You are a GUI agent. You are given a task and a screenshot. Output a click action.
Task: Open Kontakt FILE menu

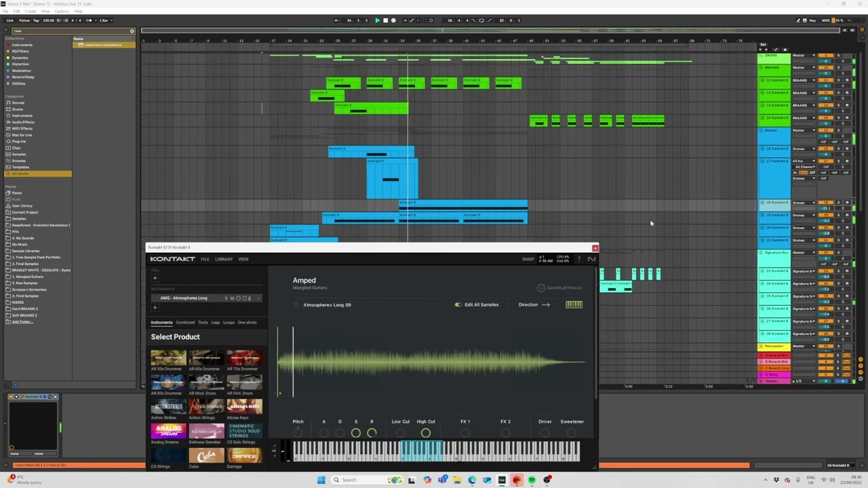tap(205, 259)
